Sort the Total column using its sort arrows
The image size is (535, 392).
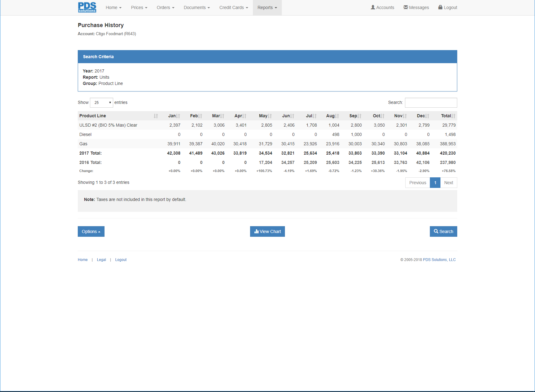click(x=452, y=116)
